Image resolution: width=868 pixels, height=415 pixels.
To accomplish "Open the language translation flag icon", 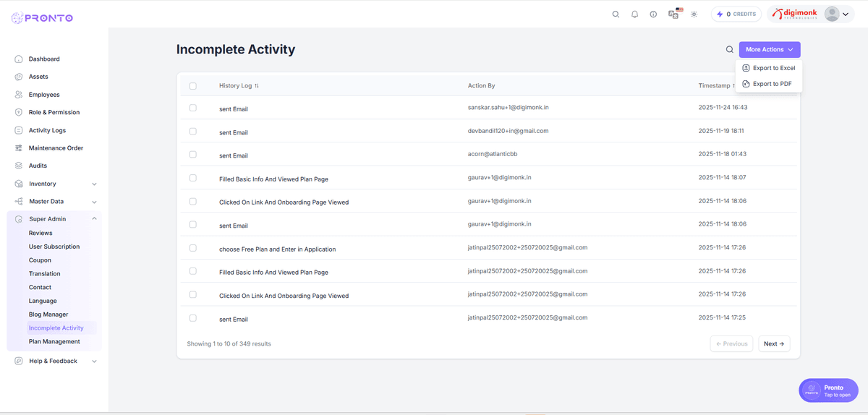I will [x=674, y=14].
